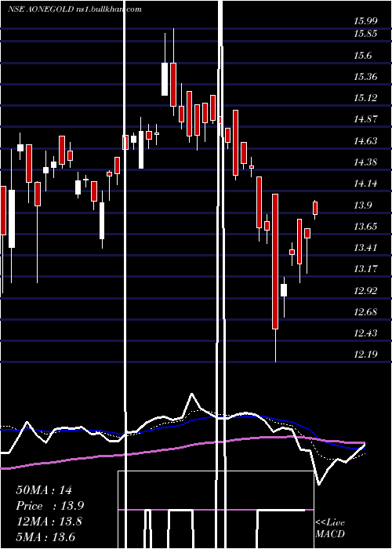Click the last red candle near 13.9
The width and height of the screenshot is (392, 549).
(315, 208)
